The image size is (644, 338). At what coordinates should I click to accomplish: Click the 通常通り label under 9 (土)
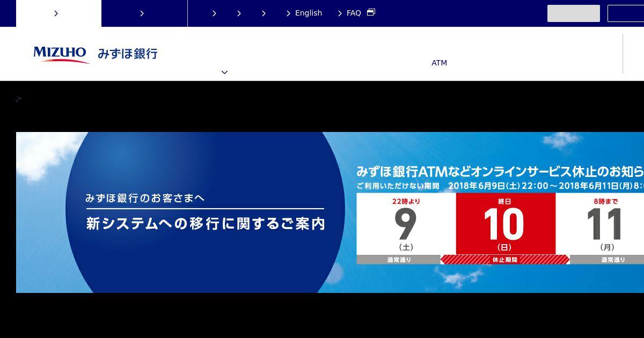click(399, 260)
